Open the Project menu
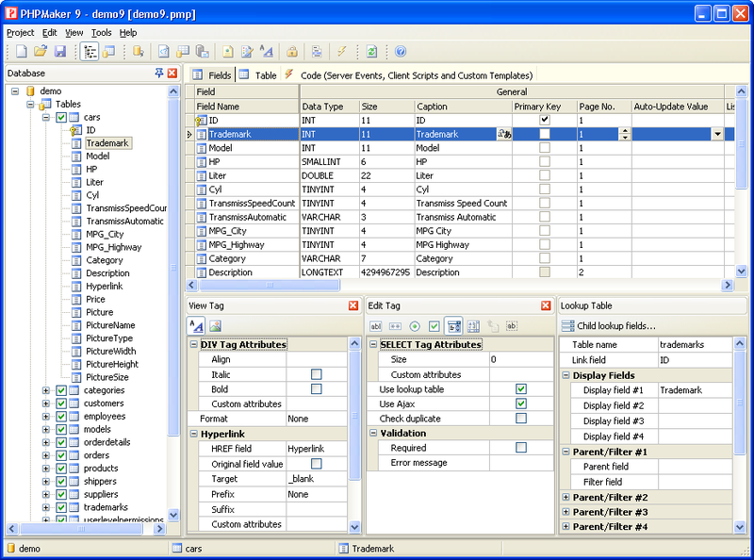Viewport: 754px width, 560px height. coord(20,33)
